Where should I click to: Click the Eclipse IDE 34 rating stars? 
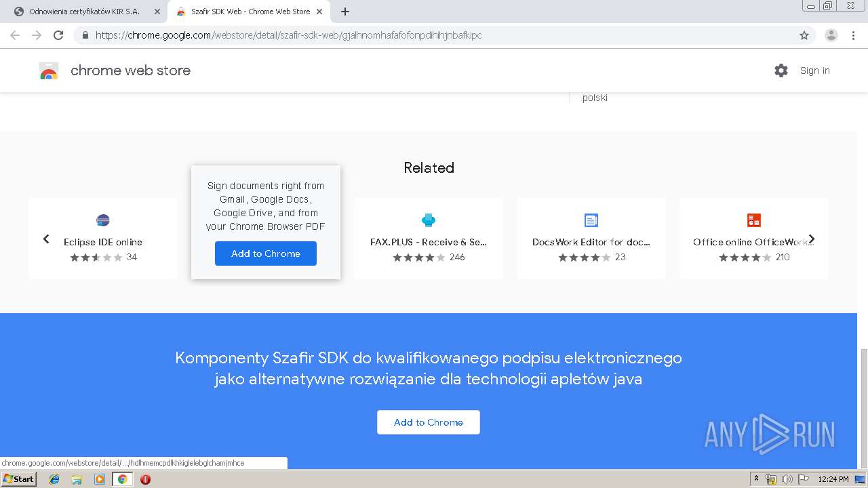pyautogui.click(x=96, y=258)
